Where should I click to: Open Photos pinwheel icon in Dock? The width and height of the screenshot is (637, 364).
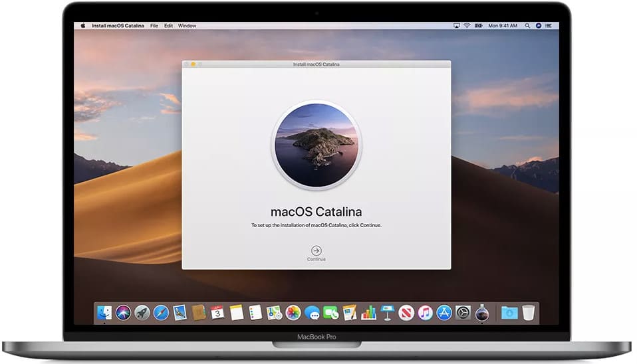click(293, 313)
